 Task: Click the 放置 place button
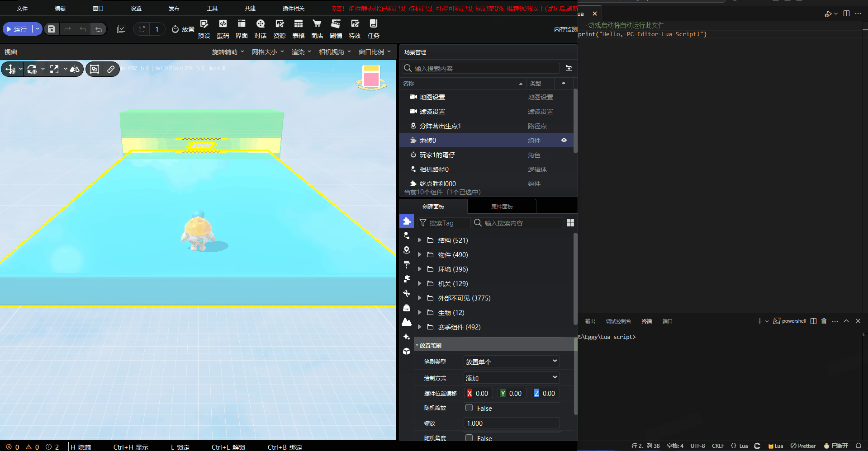[x=183, y=29]
